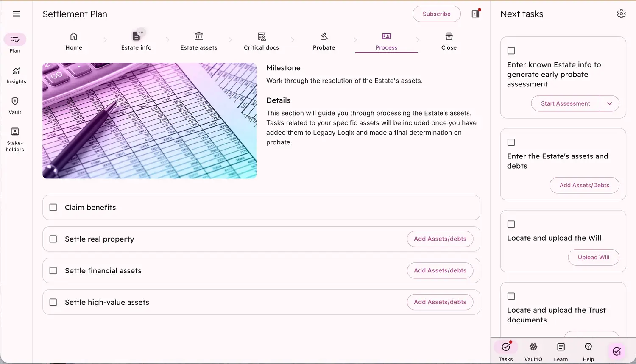Click the add task icon bottom right
Viewport: 636px width, 364px height.
(x=617, y=351)
